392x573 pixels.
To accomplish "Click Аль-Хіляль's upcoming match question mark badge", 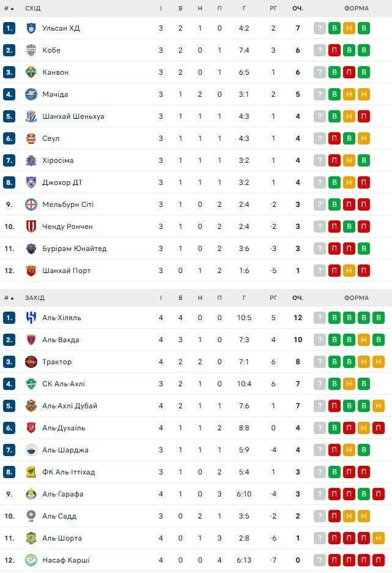I will 320,318.
